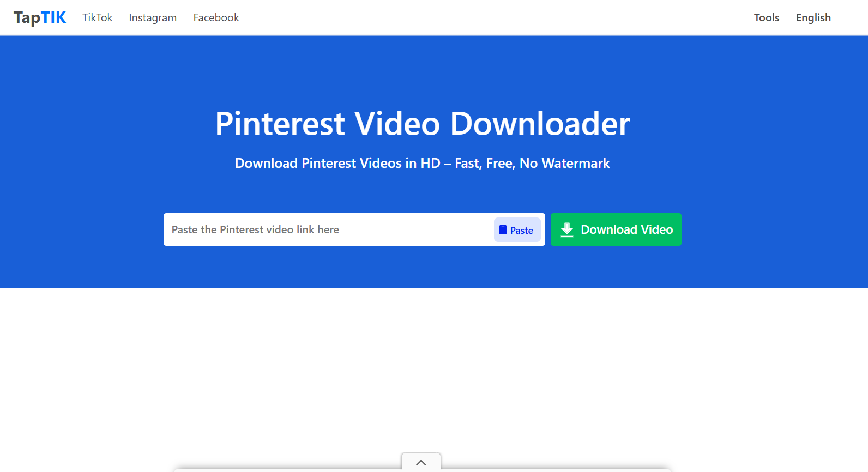Click the Pinterest Video Downloader heading
Viewport: 868px width, 472px height.
click(423, 124)
